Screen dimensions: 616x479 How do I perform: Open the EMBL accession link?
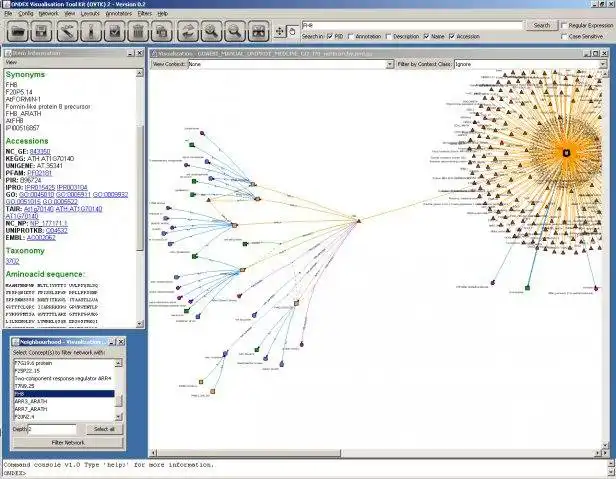pos(41,237)
